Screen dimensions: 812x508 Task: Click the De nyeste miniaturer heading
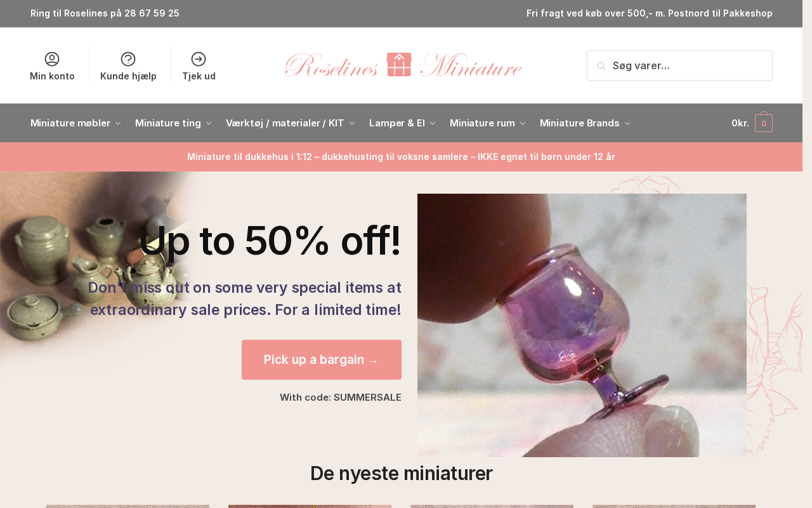401,473
